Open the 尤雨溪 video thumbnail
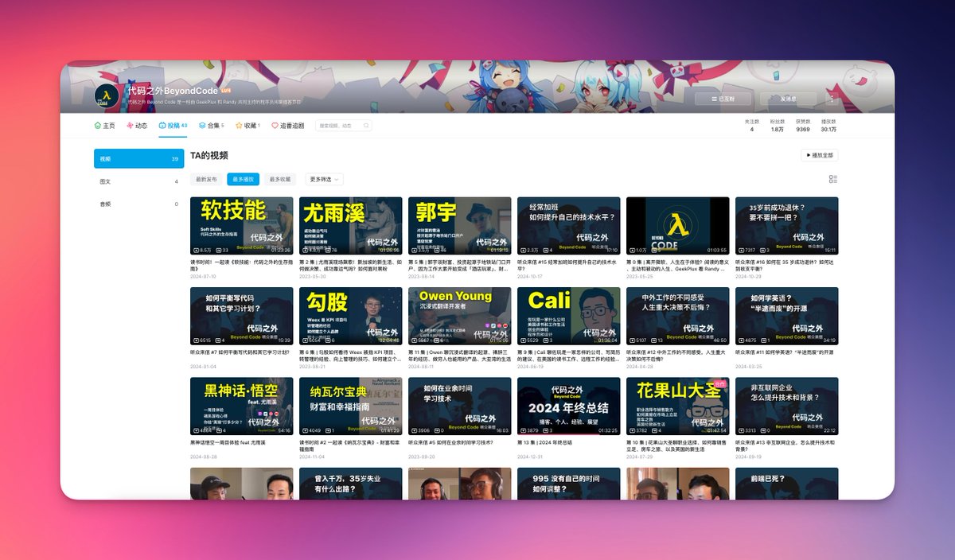The width and height of the screenshot is (955, 560). click(350, 226)
